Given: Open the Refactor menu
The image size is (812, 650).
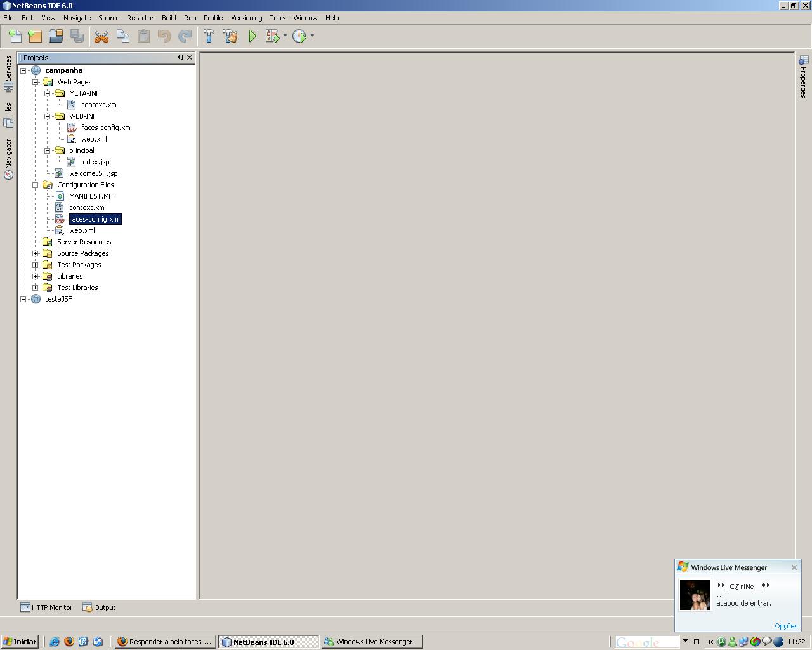Looking at the screenshot, I should tap(140, 18).
